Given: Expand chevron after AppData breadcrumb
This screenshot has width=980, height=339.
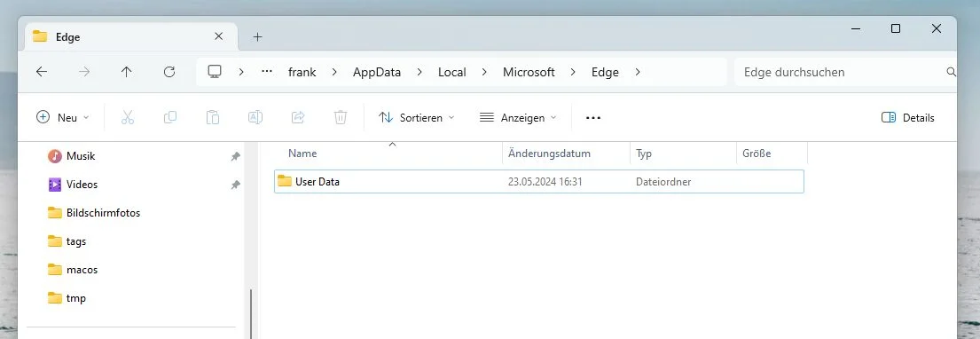Looking at the screenshot, I should (419, 72).
